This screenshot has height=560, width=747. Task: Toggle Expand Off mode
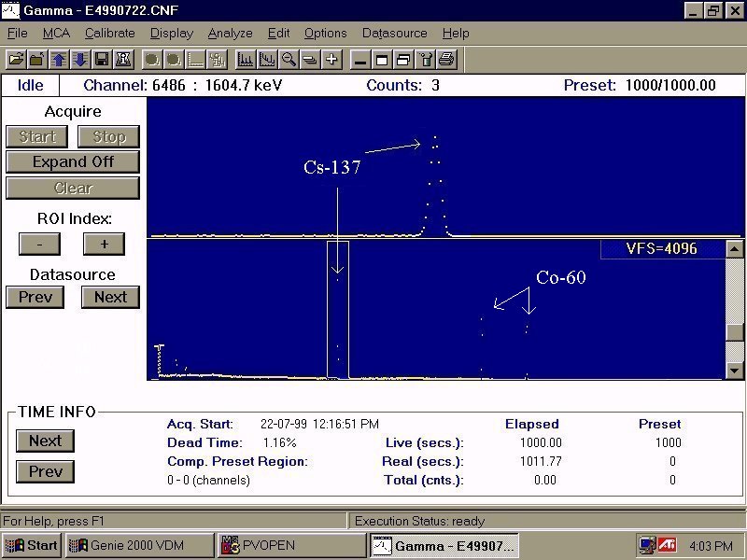coord(73,161)
